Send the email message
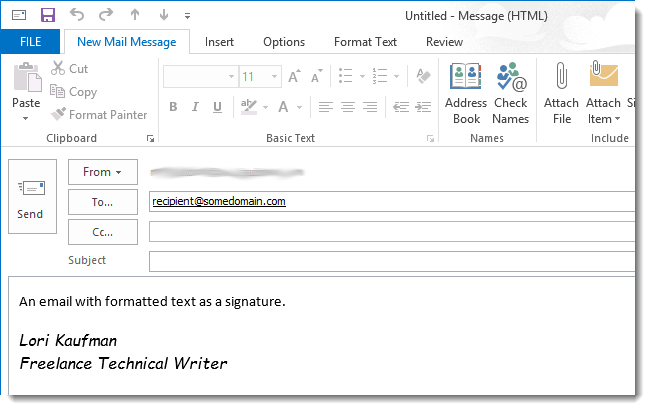650x410 pixels. pos(32,197)
